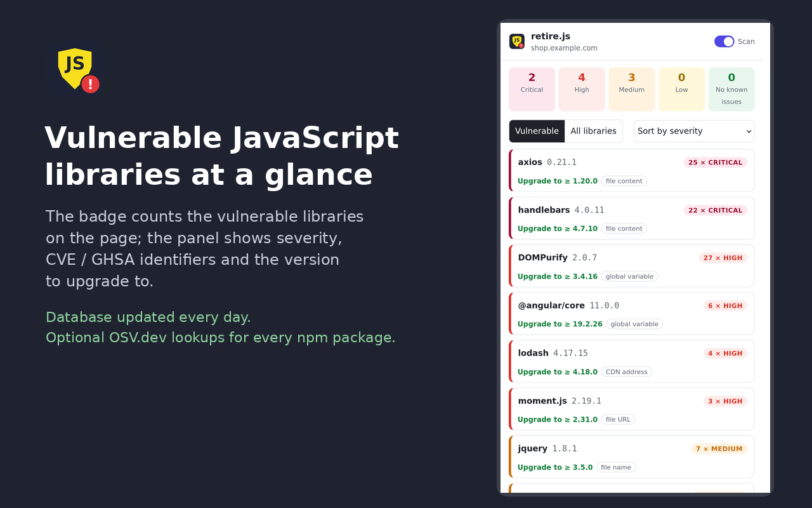Screen dimensions: 812x508
Task: Click the retire.js panel title
Action: (x=551, y=36)
